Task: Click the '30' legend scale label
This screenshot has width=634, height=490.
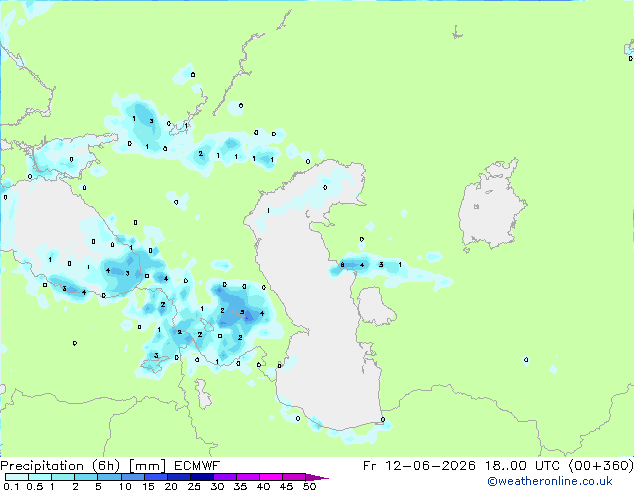Action: click(x=217, y=486)
